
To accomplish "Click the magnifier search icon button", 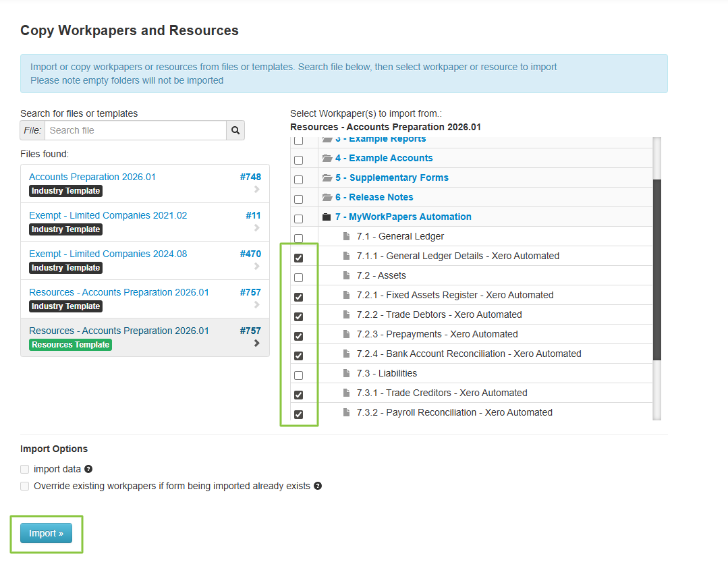I will tap(235, 130).
